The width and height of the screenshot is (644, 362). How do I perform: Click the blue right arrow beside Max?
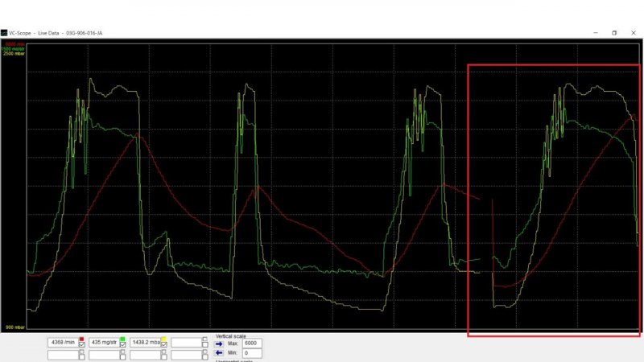pos(219,343)
